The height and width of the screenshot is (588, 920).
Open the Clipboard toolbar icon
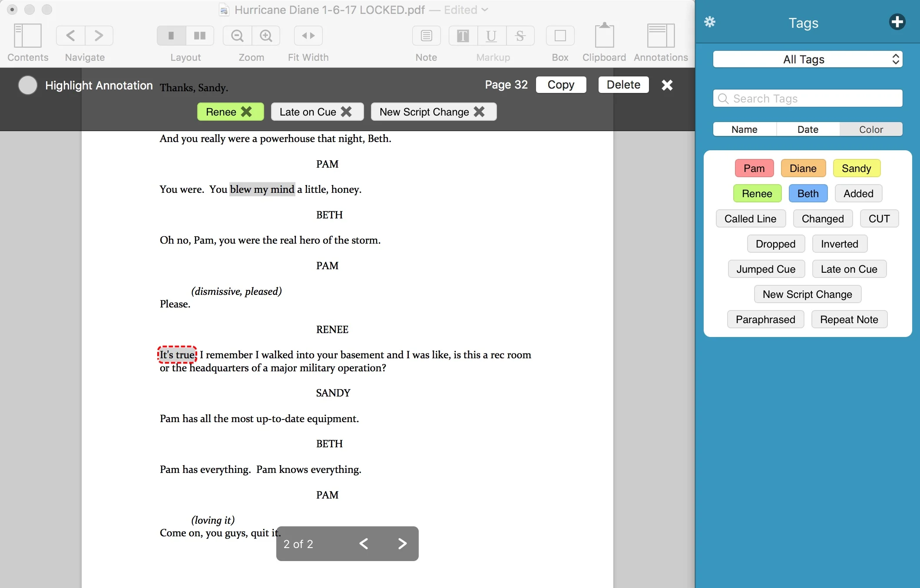(604, 36)
